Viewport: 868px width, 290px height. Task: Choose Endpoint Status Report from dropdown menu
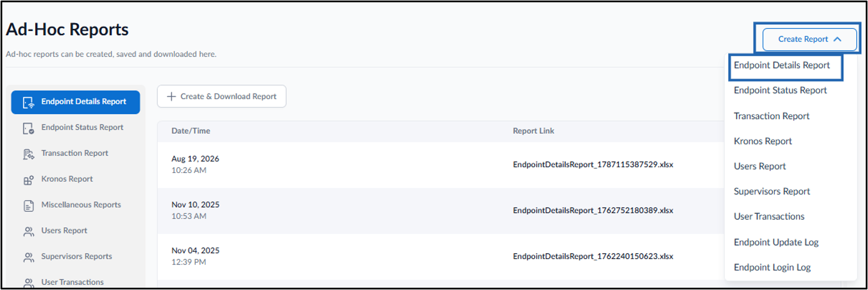click(780, 91)
